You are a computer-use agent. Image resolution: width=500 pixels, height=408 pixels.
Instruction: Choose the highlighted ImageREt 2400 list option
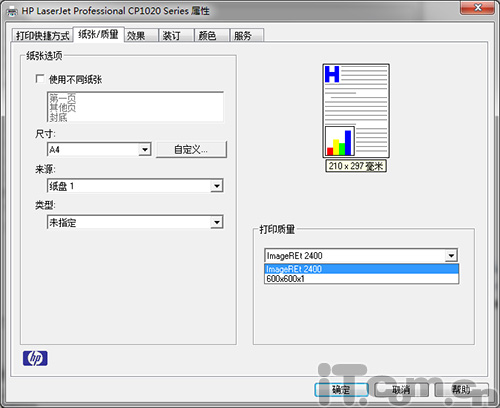[362, 269]
